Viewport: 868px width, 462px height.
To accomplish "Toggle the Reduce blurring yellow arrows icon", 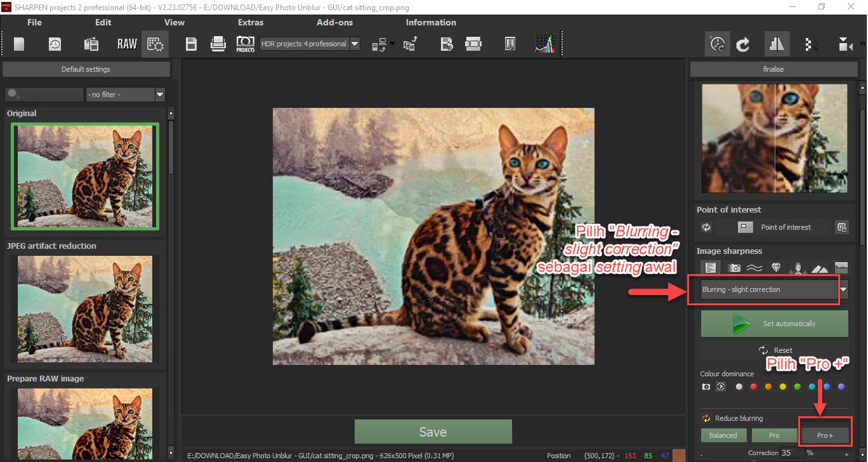I will pos(706,418).
